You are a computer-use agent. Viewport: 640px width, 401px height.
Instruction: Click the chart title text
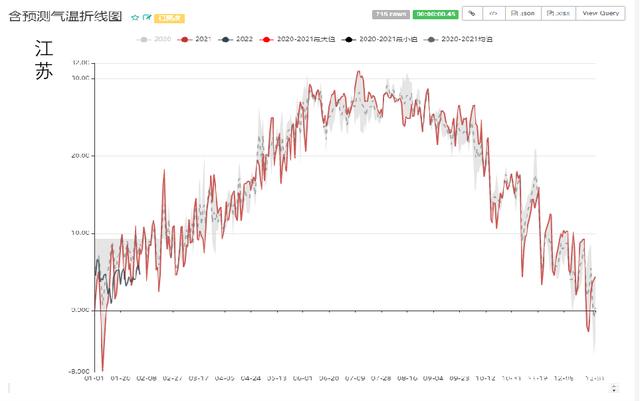tap(65, 17)
